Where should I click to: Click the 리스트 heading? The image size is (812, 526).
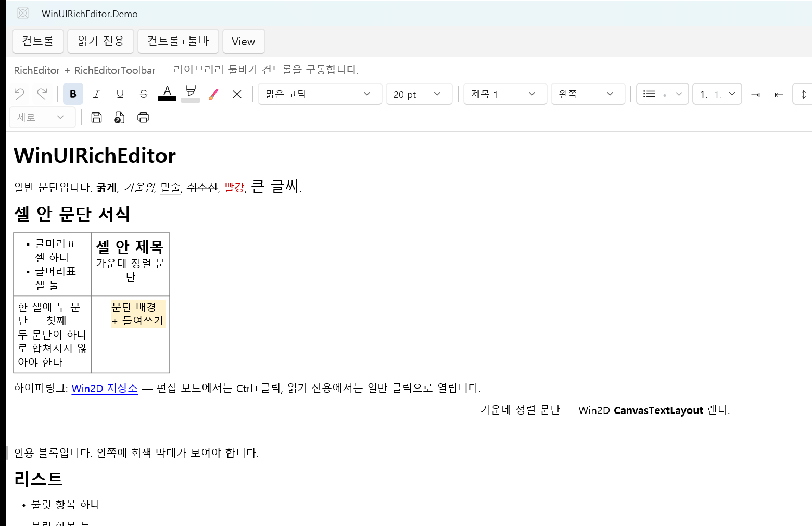click(39, 479)
